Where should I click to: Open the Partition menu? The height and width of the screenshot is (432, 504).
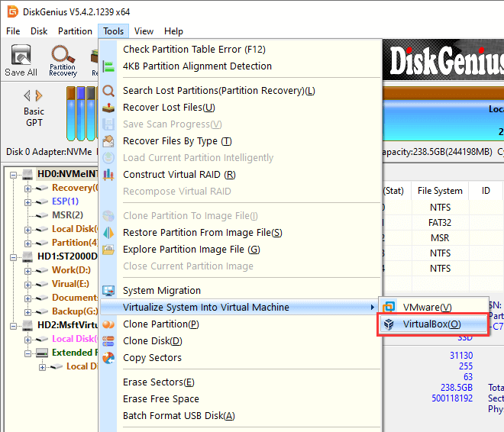pyautogui.click(x=75, y=31)
